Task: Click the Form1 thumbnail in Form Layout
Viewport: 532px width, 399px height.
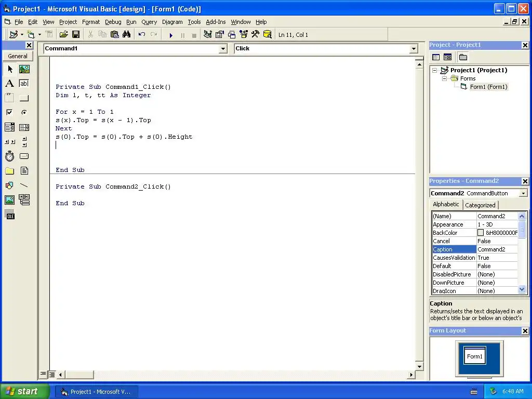Action: click(x=475, y=355)
